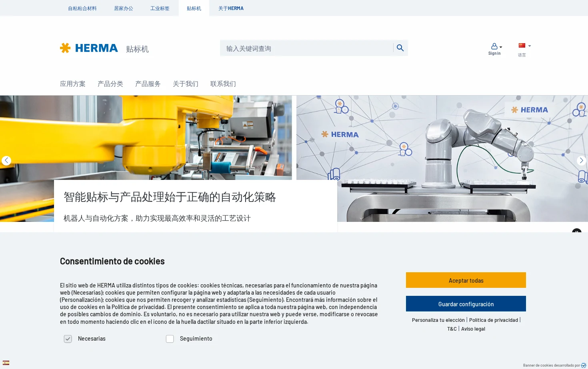Open the 自粘粘合材料 top tab
Viewport: 588px width, 369px height.
pos(82,8)
